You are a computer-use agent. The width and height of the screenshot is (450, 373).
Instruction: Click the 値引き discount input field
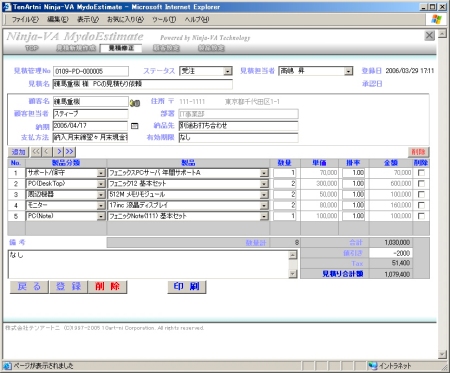pyautogui.click(x=390, y=253)
